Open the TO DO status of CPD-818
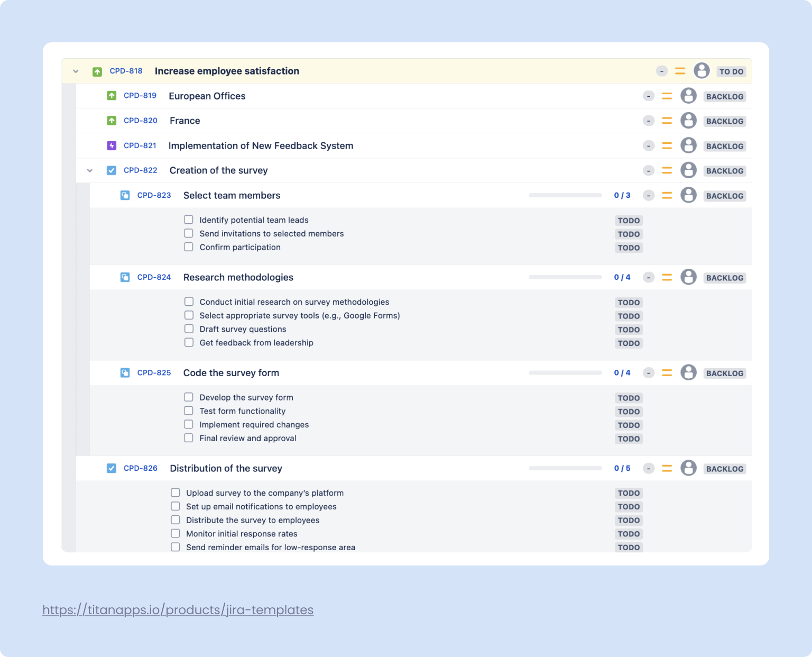The width and height of the screenshot is (812, 657). coord(731,71)
